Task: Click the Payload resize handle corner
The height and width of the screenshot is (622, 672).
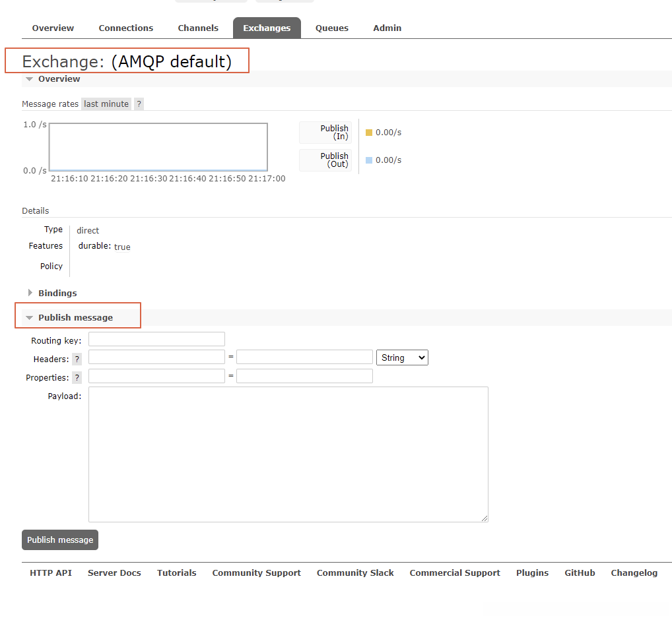Action: 485,518
